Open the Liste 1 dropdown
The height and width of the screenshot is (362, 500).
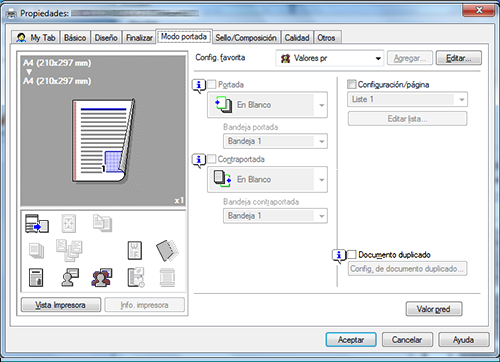(407, 99)
